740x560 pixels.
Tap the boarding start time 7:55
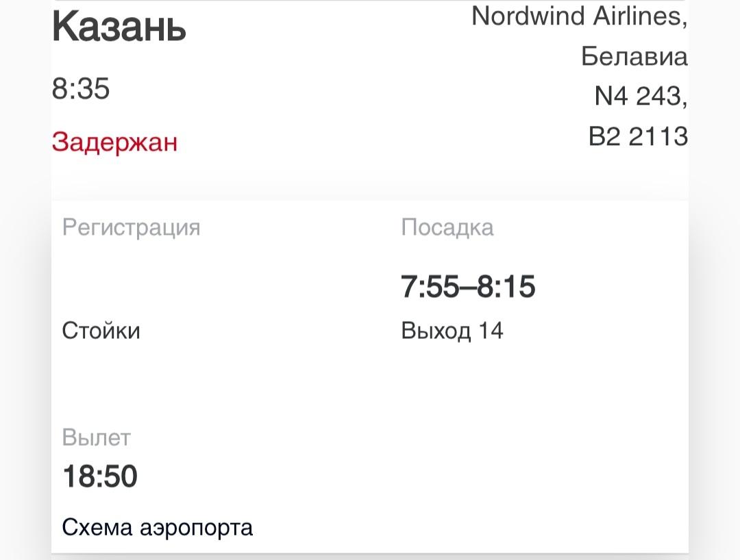click(x=429, y=288)
